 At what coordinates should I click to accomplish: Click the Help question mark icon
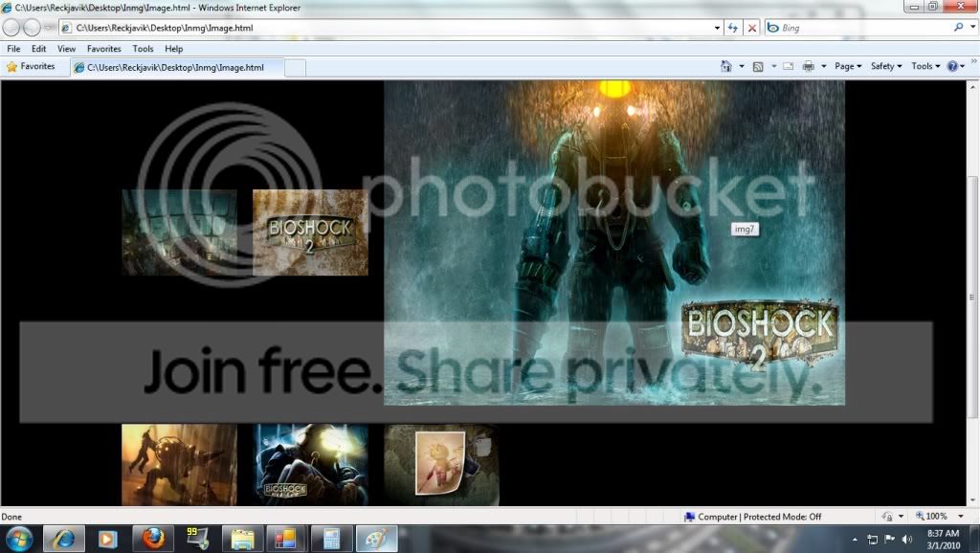tap(952, 66)
